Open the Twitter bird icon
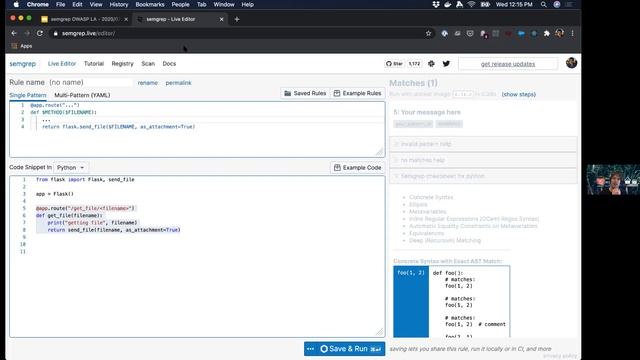 coord(446,64)
